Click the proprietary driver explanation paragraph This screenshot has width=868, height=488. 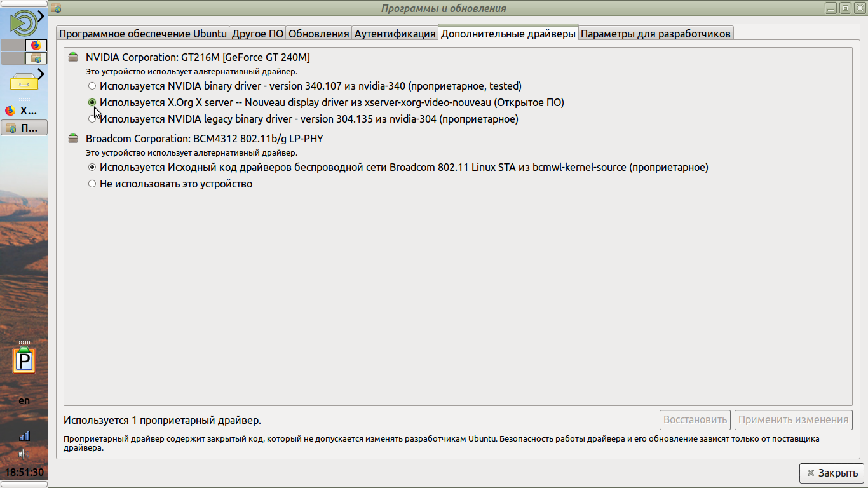(442, 443)
